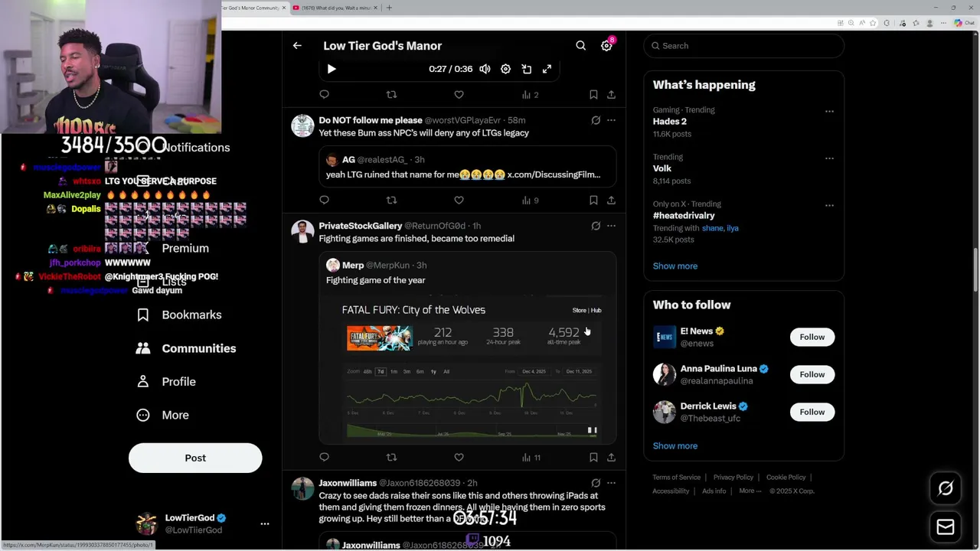Open more options for #heatedrivalry trend
Image resolution: width=980 pixels, height=551 pixels.
[829, 205]
